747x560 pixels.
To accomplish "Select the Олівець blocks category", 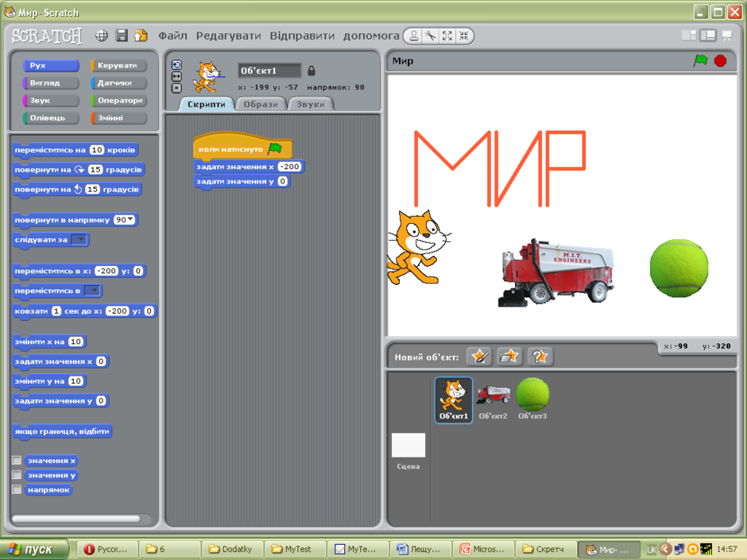I will coord(51,118).
